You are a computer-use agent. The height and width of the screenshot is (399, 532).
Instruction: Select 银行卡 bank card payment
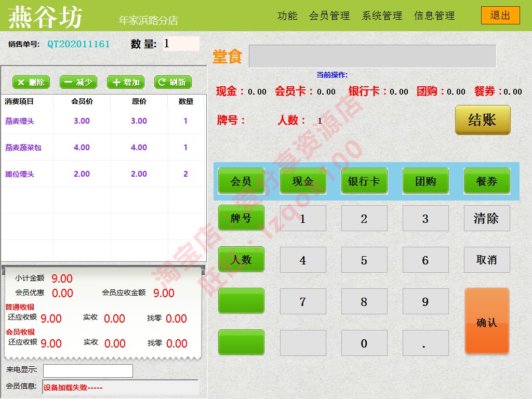364,181
